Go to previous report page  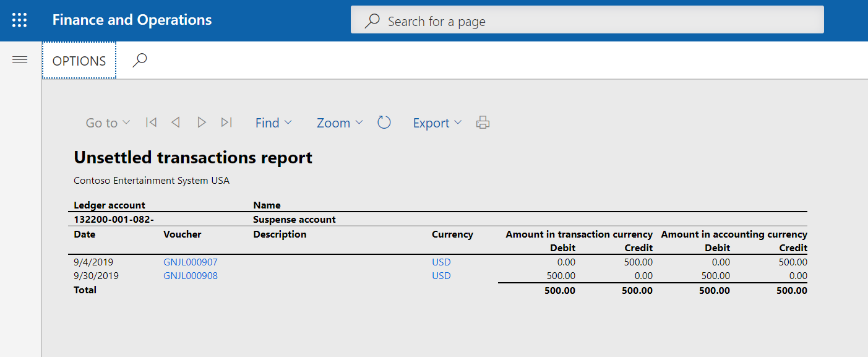176,123
